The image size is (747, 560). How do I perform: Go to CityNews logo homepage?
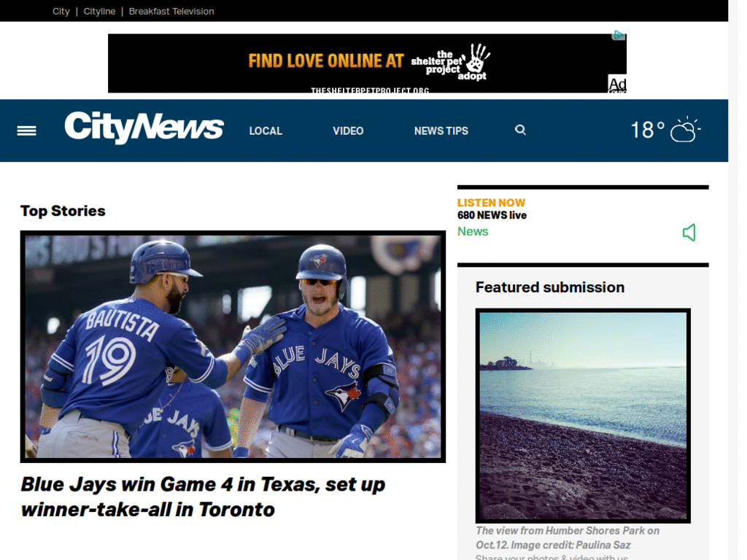144,127
